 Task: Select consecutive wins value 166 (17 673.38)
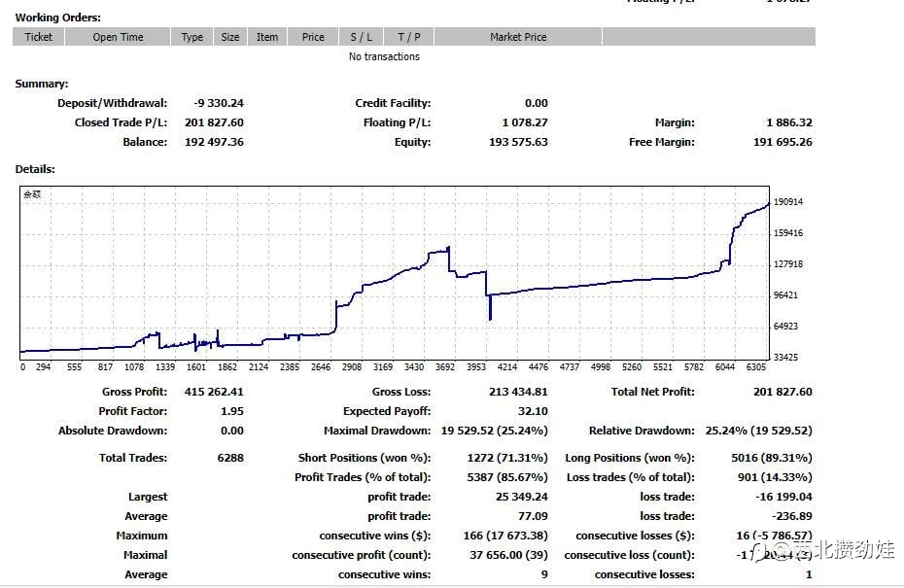[505, 536]
